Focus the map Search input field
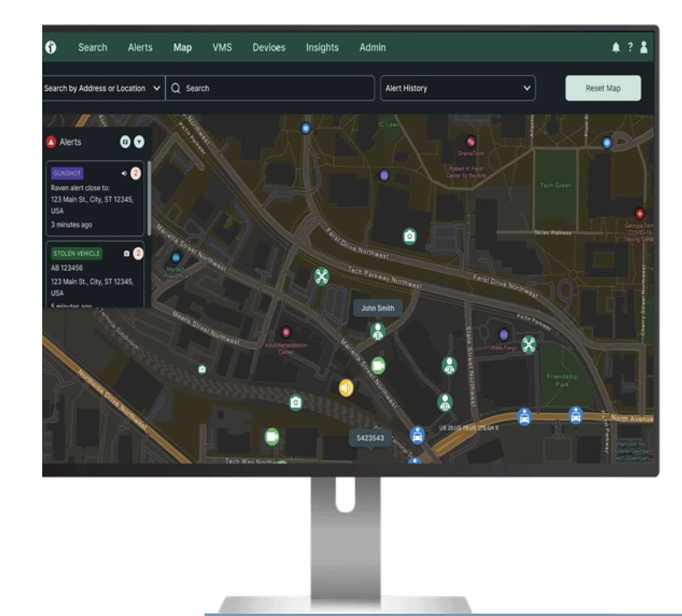 click(x=270, y=88)
